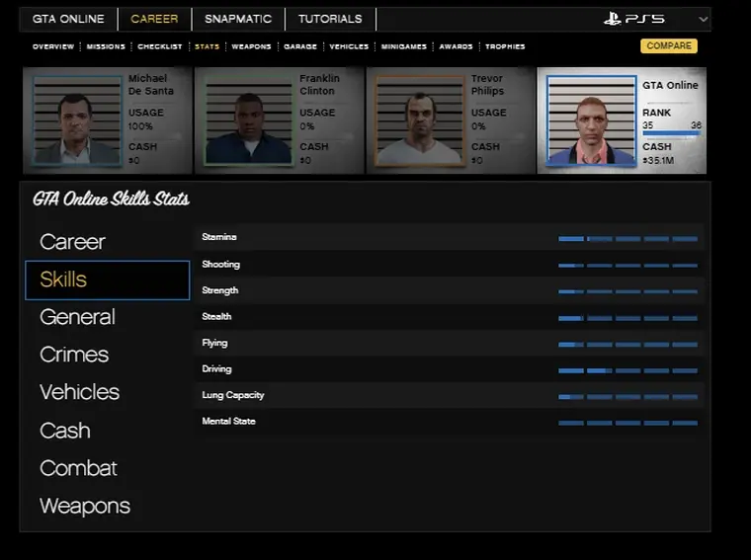Open the Garage submenu link
751x560 pixels.
(x=300, y=46)
